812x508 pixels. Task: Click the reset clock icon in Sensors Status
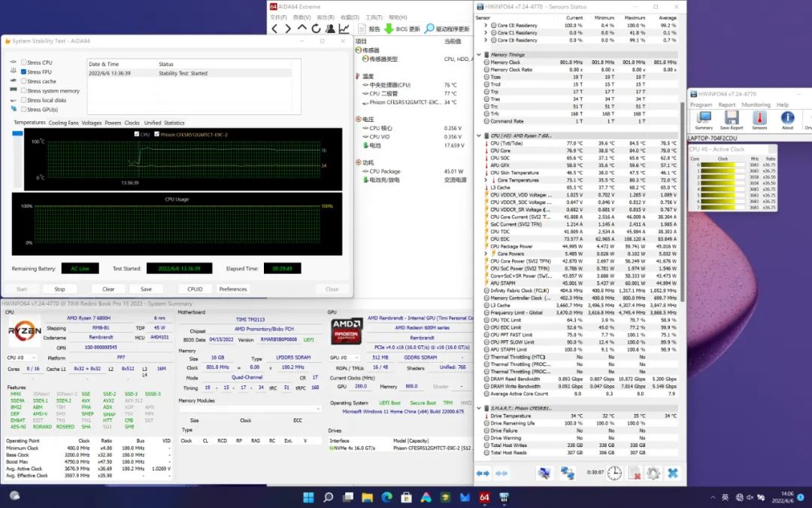pyautogui.click(x=614, y=473)
